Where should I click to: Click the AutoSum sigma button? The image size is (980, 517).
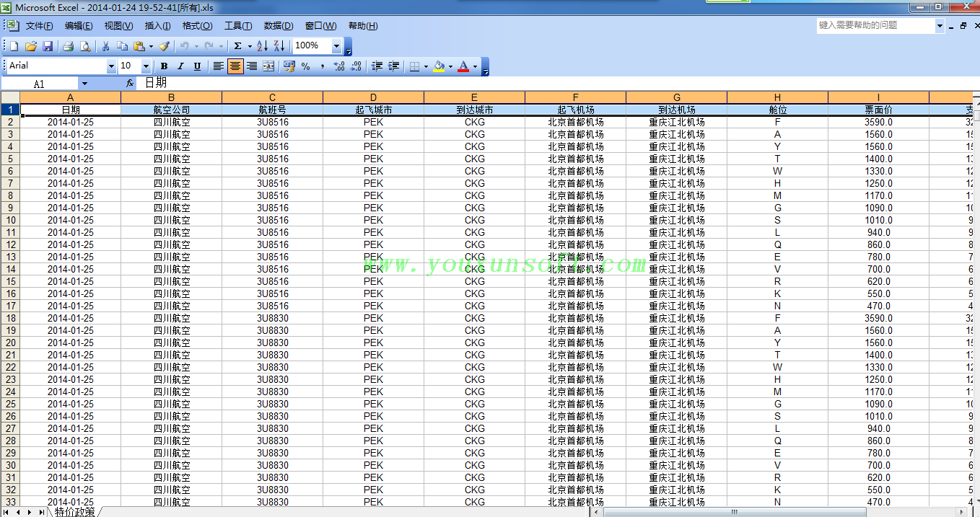click(x=237, y=46)
